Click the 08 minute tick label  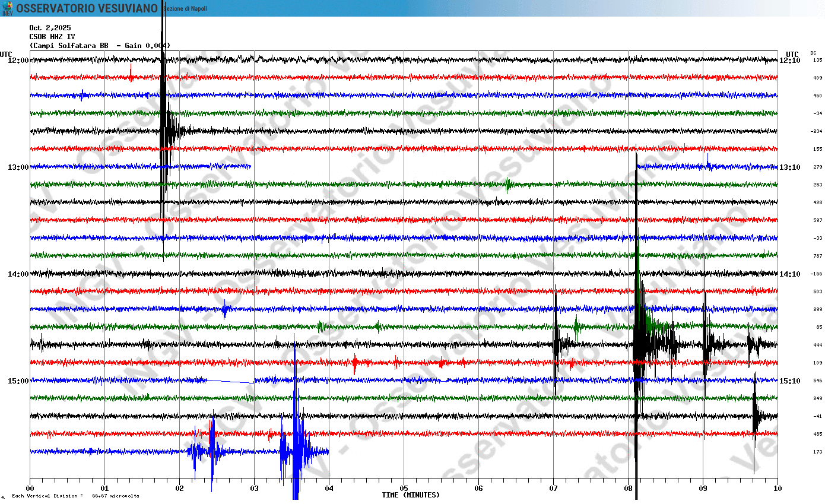point(628,489)
